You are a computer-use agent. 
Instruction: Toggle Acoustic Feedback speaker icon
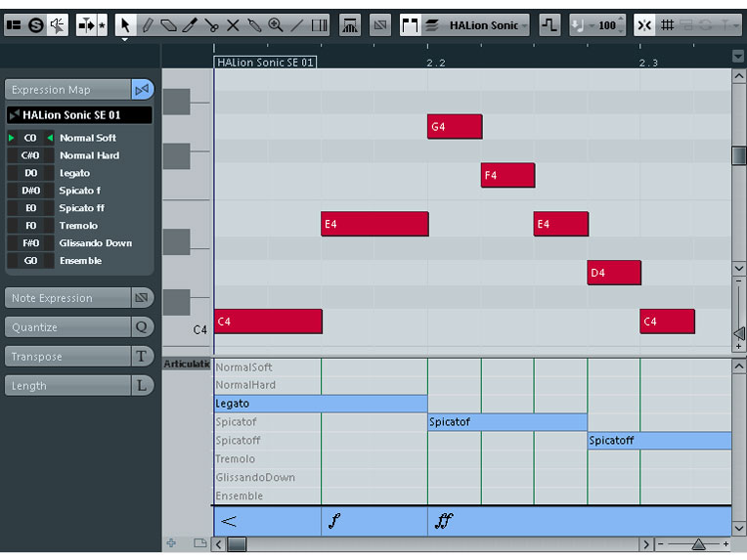(58, 24)
